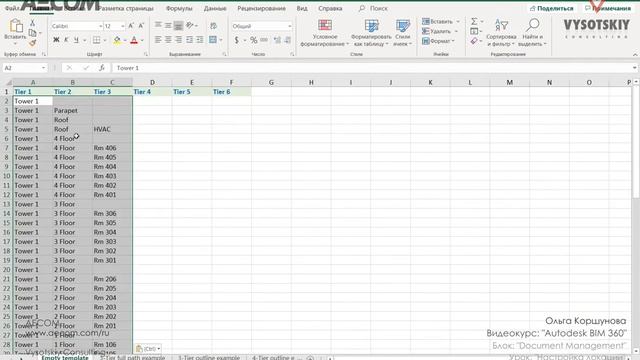Open font color dropdown arrow
Image resolution: width=640 pixels, height=360 pixels.
pos(142,40)
